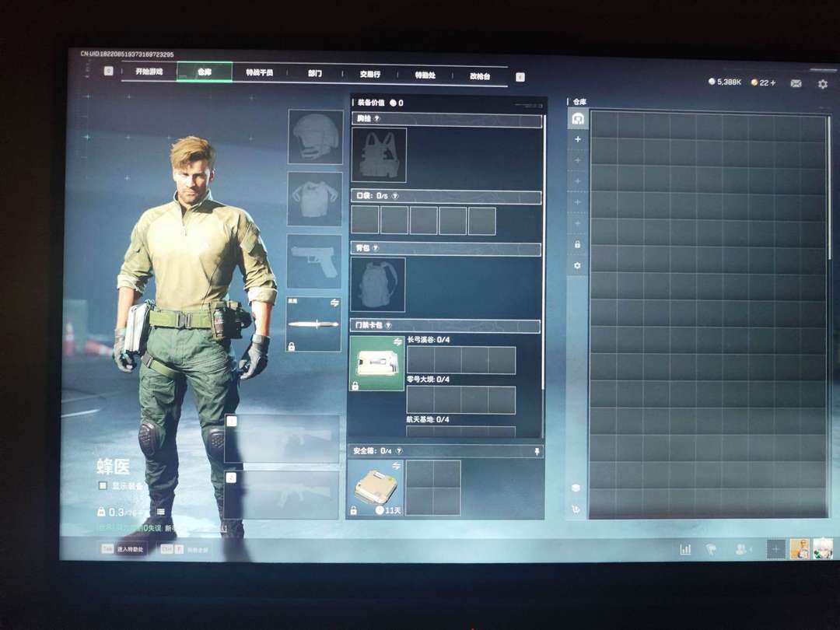Screen dimensions: 840x630
Task: Add warehouse expansion with bright plus
Action: point(577,139)
